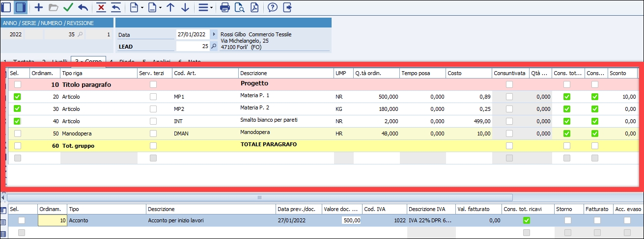Open dropdown arrow beside the new document icon

(142, 7)
